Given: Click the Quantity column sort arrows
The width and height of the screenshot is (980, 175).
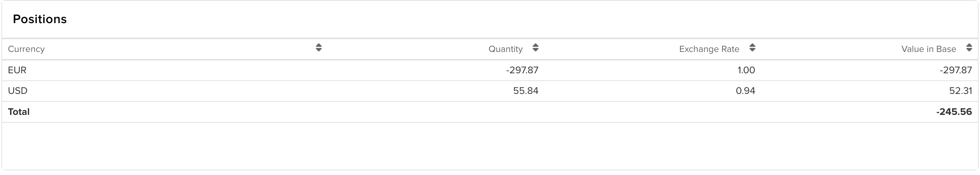Looking at the screenshot, I should point(535,48).
